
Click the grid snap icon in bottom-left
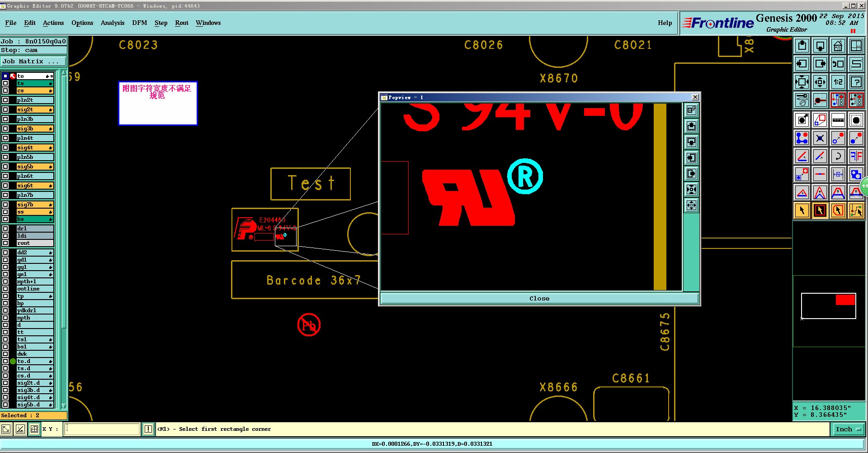tap(34, 429)
